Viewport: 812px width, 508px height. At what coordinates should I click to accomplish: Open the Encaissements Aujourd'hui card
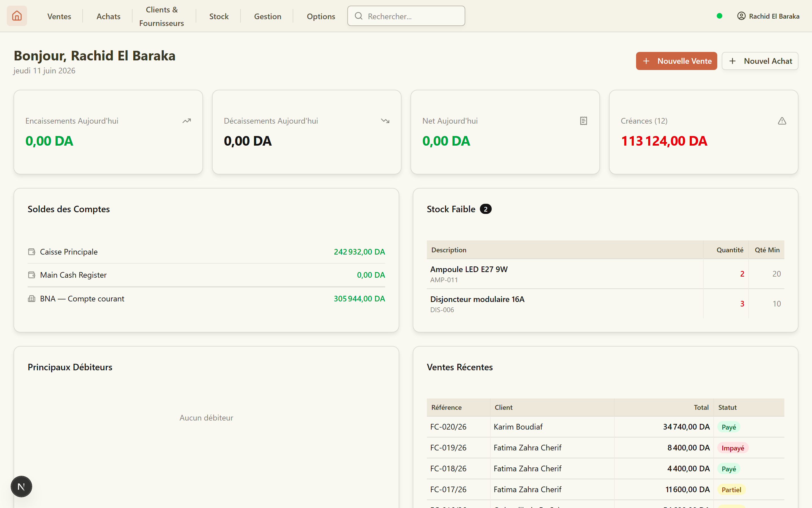click(x=108, y=132)
